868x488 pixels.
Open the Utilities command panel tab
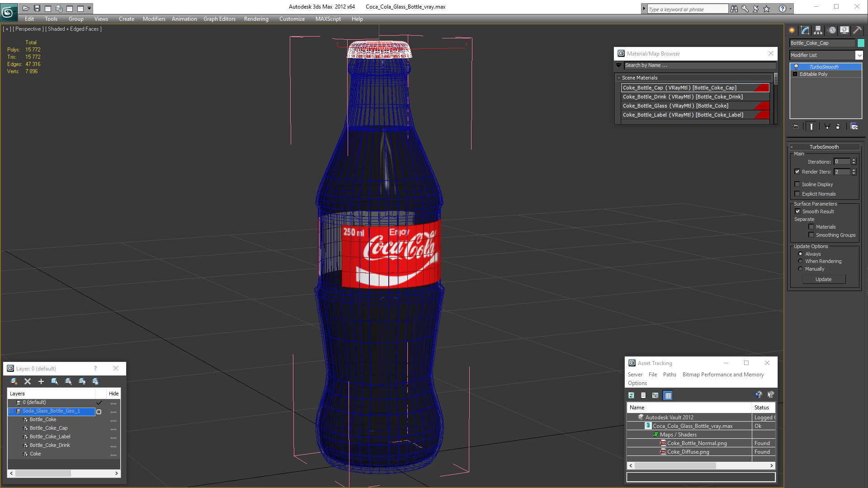857,30
